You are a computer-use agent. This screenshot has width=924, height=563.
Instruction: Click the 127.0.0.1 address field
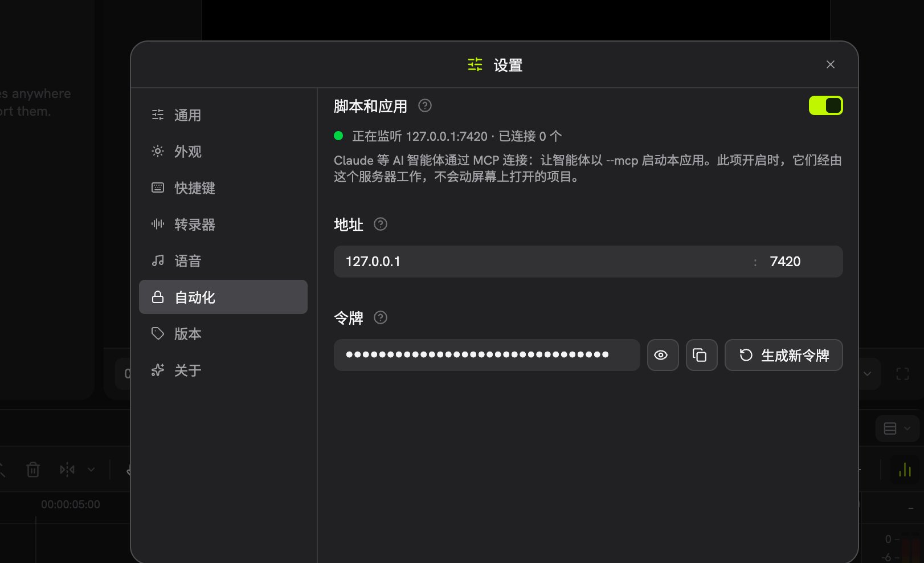pos(541,262)
